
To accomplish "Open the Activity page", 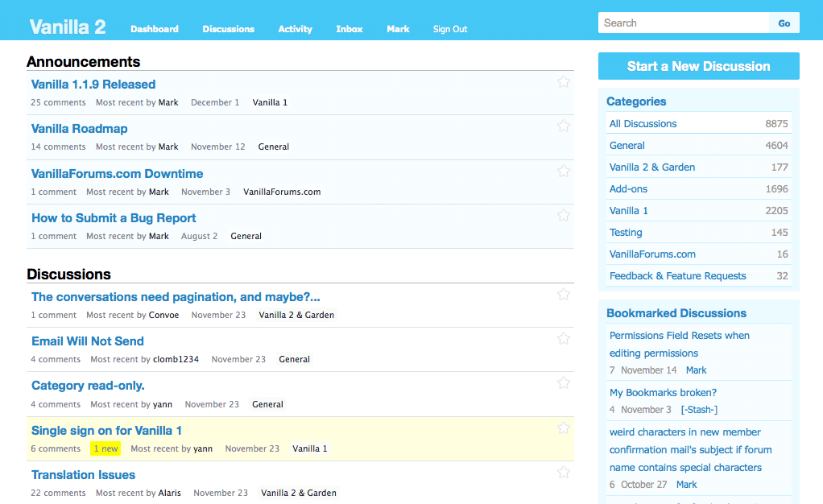I will point(295,29).
